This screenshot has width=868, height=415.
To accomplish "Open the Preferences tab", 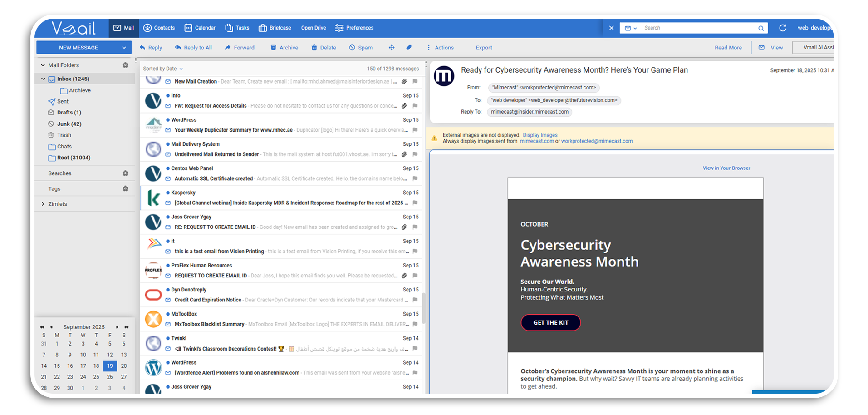I will 354,28.
